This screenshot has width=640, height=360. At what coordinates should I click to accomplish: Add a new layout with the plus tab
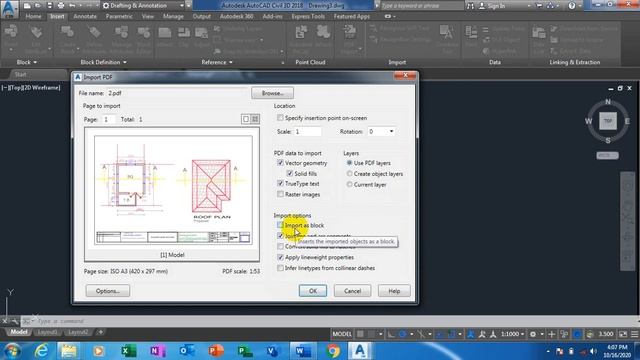[x=100, y=332]
